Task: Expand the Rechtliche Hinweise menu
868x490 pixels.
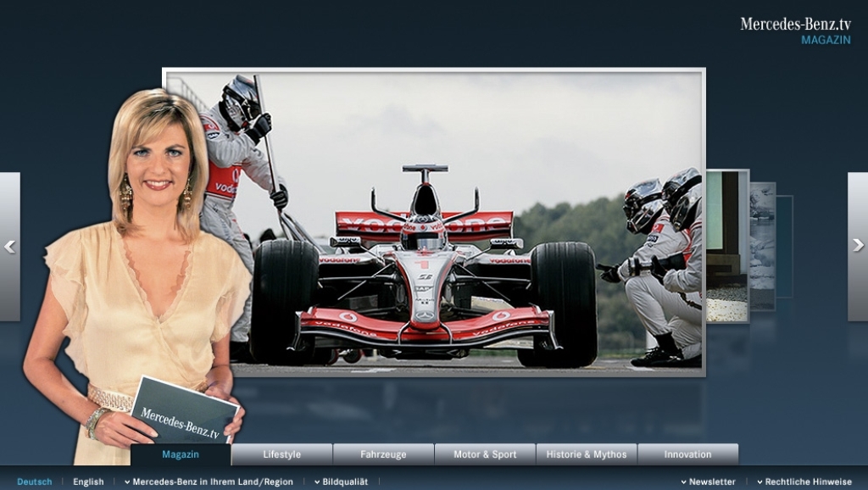Action: point(807,481)
